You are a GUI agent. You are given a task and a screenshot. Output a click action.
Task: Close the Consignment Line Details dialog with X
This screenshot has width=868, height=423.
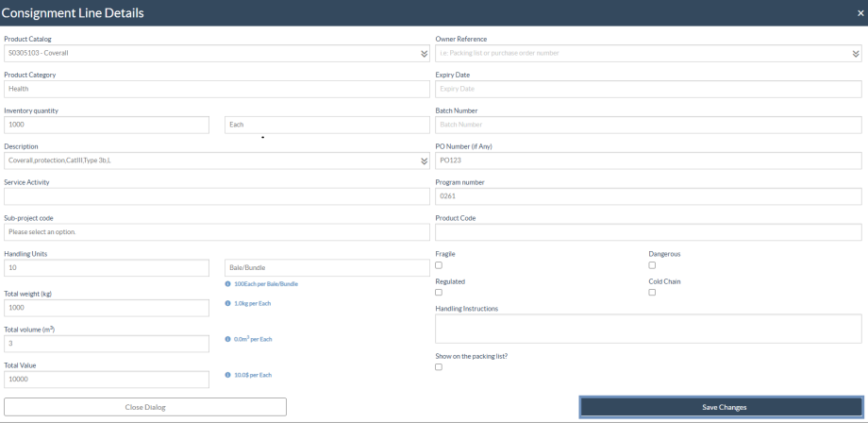(860, 13)
